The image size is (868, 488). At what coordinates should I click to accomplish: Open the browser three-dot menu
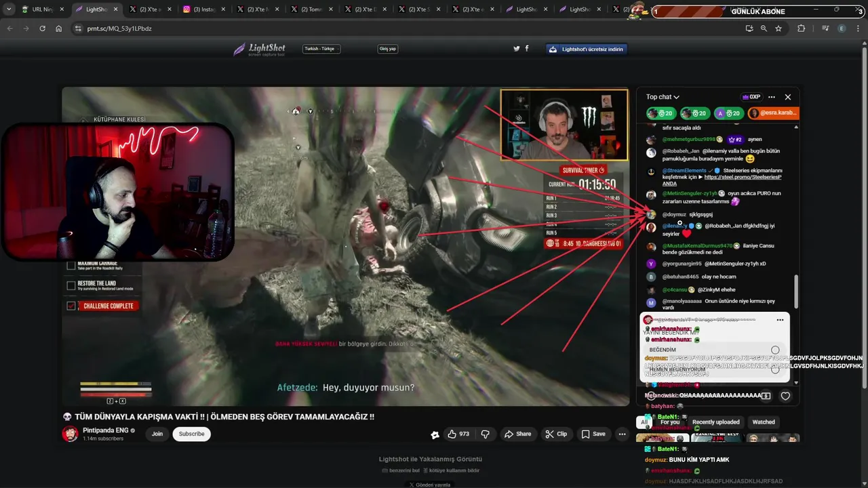coord(859,28)
